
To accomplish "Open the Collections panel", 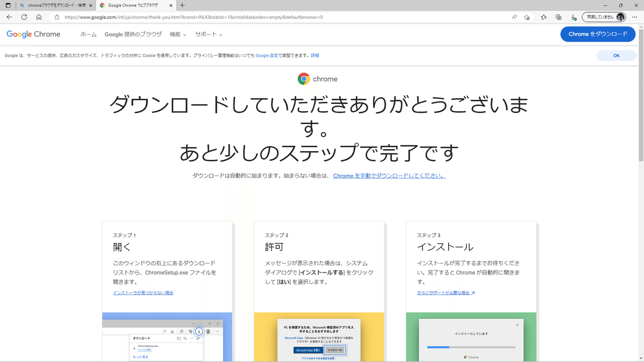I will (x=559, y=17).
